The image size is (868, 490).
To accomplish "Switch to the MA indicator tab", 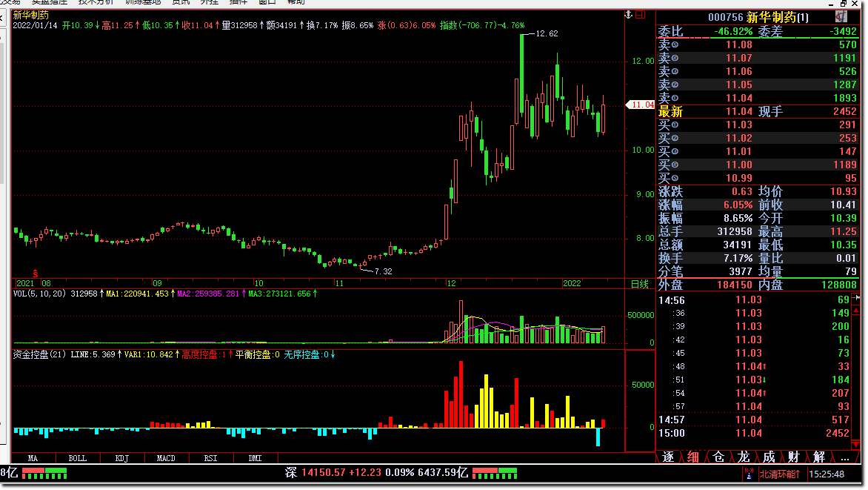I will [33, 458].
